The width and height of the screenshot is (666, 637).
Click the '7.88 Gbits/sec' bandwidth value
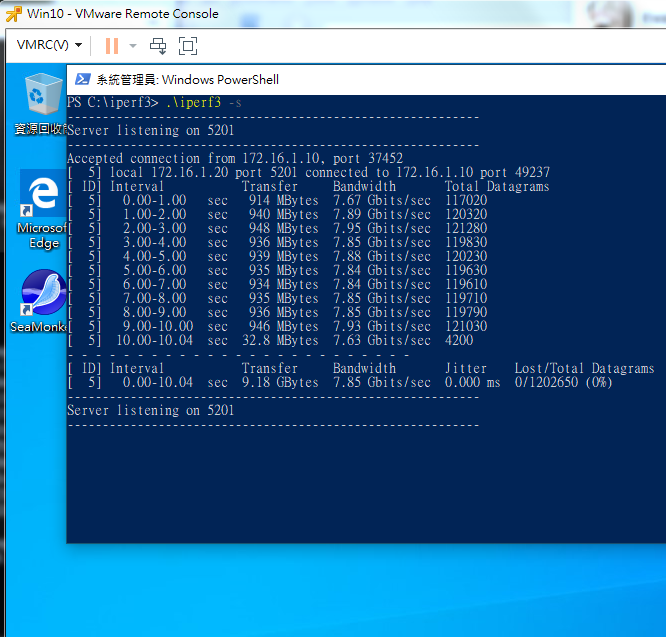pyautogui.click(x=382, y=256)
